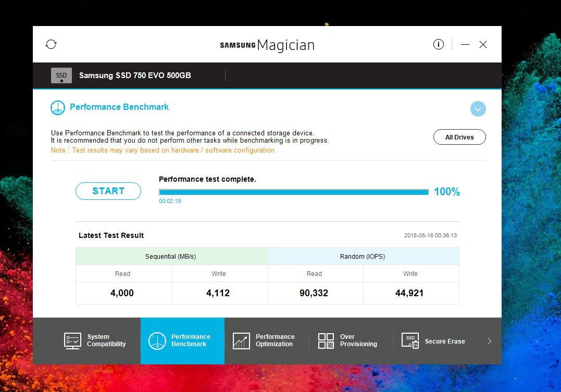
Task: Click the Random (IOPS) table header
Action: click(x=363, y=256)
